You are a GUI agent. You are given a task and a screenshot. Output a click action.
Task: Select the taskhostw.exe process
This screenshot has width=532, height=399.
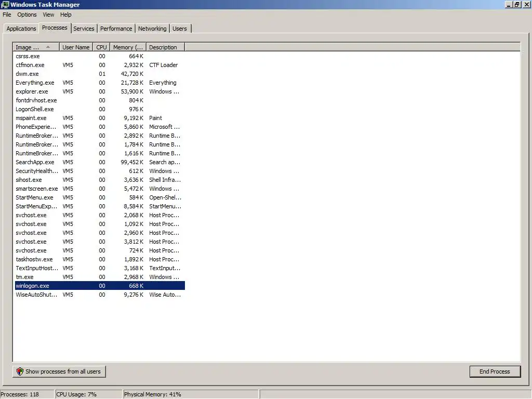100,259
